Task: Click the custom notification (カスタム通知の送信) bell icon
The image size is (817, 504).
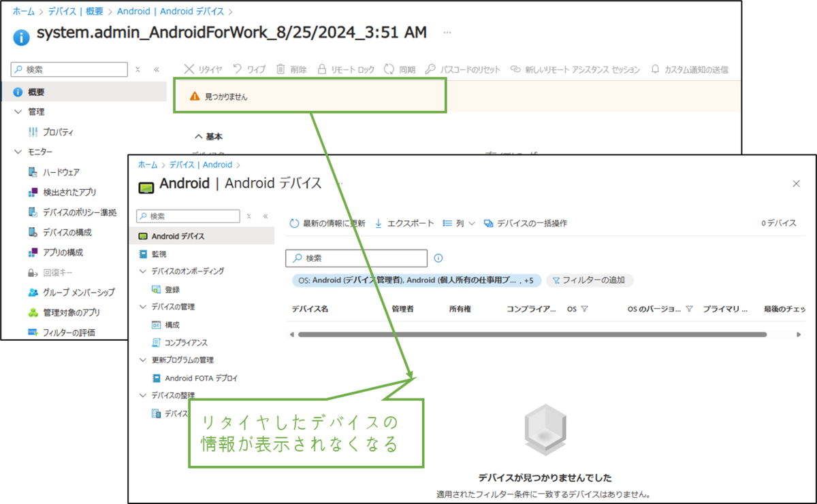Action: point(656,69)
